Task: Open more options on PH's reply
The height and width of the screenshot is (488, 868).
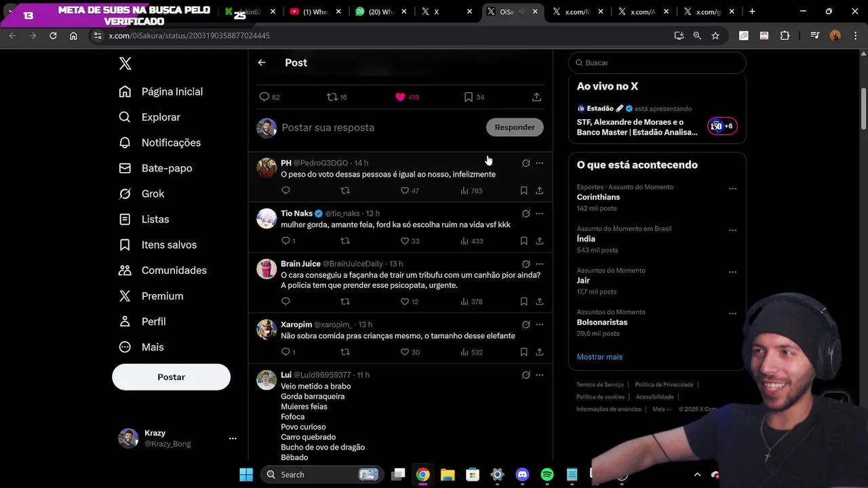Action: [x=539, y=163]
